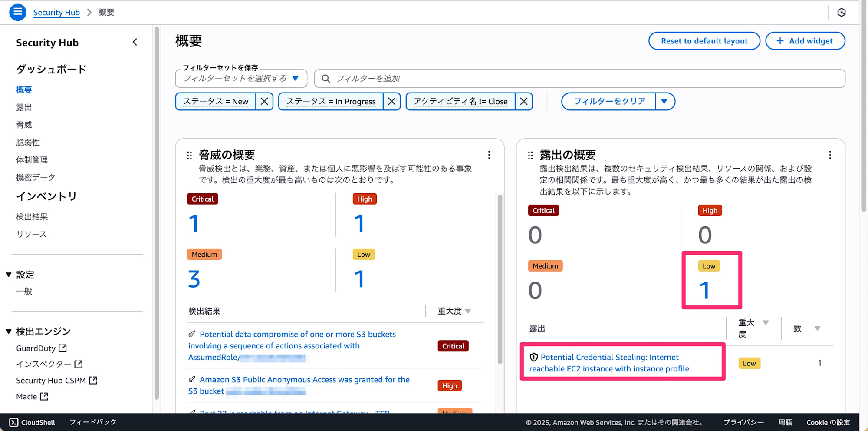Grab the 露出の概要 widget drag handle
This screenshot has height=431, width=868.
(x=530, y=155)
